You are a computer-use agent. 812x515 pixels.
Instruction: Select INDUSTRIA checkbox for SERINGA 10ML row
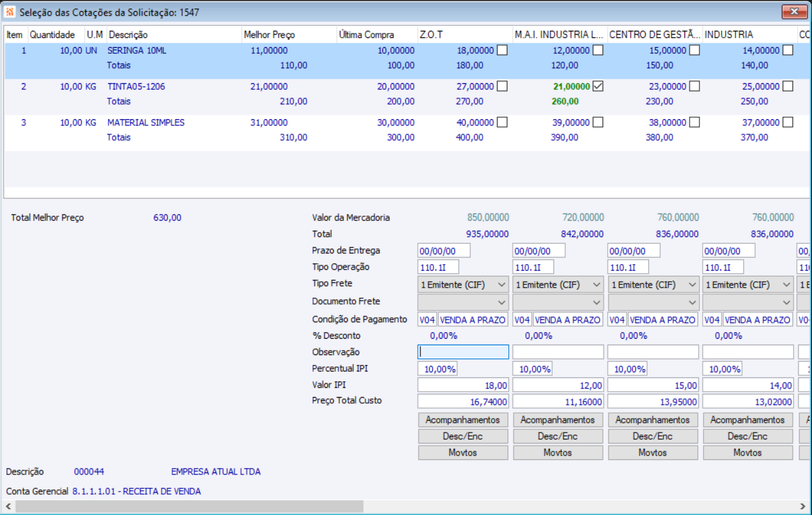(x=788, y=50)
